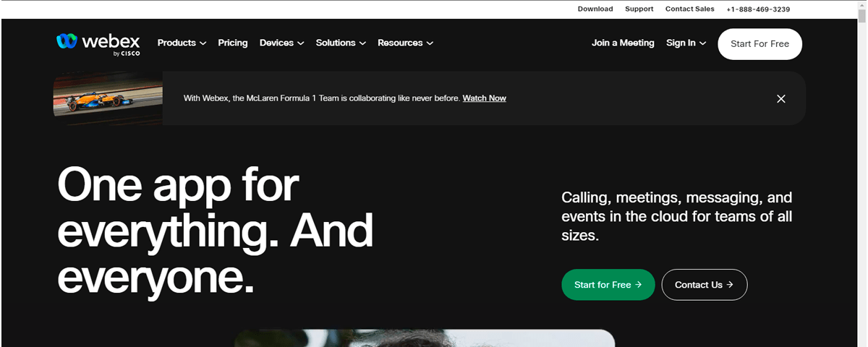This screenshot has width=868, height=347.
Task: Click the Contact Us button
Action: [x=704, y=285]
